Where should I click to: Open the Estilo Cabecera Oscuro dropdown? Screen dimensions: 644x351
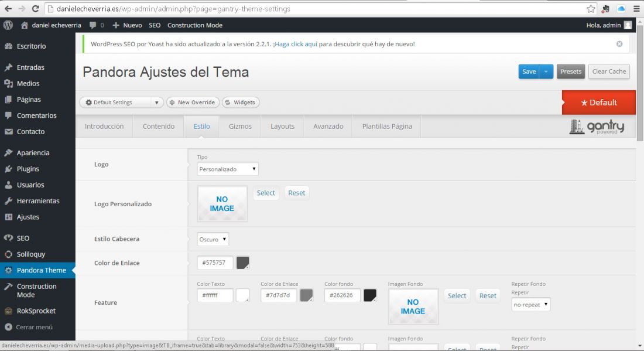213,239
